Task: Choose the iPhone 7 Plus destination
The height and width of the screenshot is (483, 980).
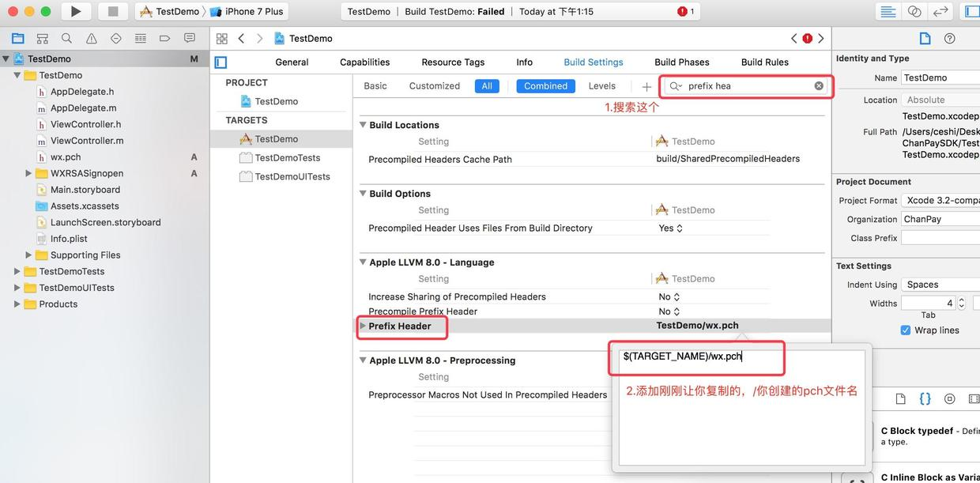Action: point(247,11)
